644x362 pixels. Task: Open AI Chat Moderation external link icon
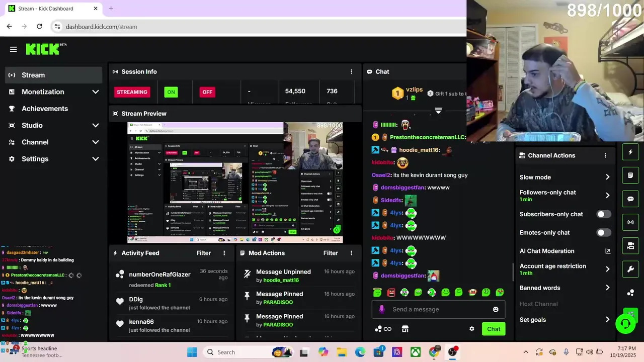608,251
